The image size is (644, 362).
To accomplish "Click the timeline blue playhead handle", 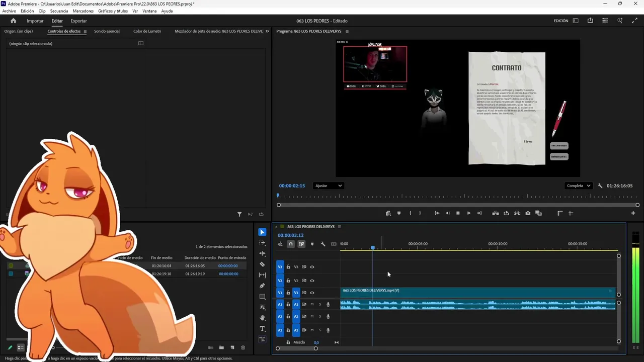I will tap(373, 248).
